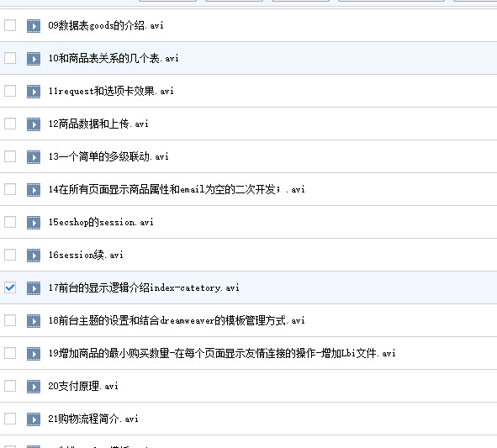Open 18前台主题的设置和结合dreamweaver file name

pyautogui.click(x=177, y=320)
